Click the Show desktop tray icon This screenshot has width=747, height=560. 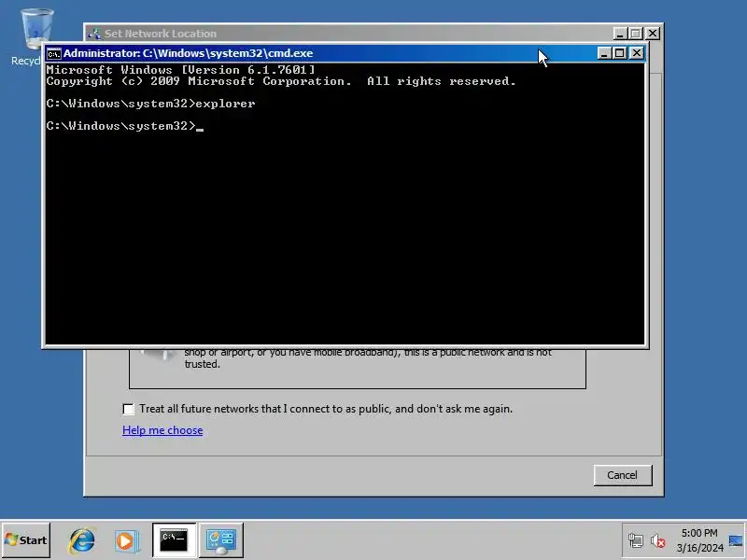[x=736, y=540]
